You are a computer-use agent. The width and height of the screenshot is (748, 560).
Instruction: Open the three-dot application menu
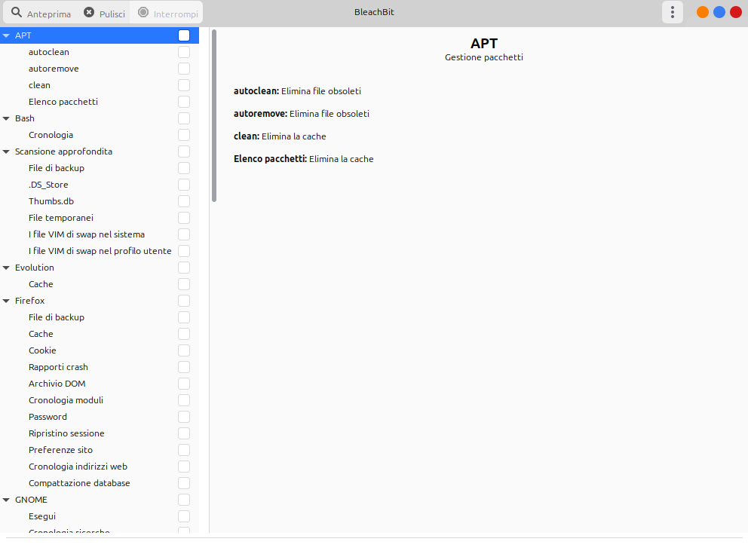(673, 12)
